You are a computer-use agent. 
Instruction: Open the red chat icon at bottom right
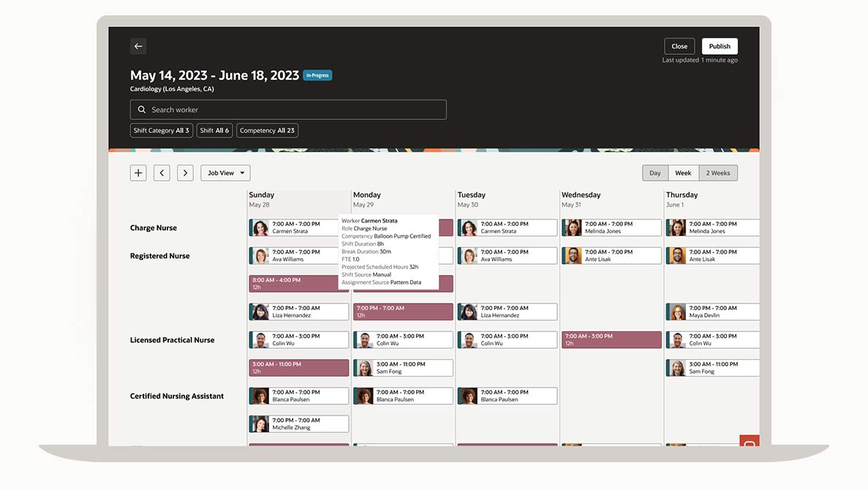[x=749, y=442]
